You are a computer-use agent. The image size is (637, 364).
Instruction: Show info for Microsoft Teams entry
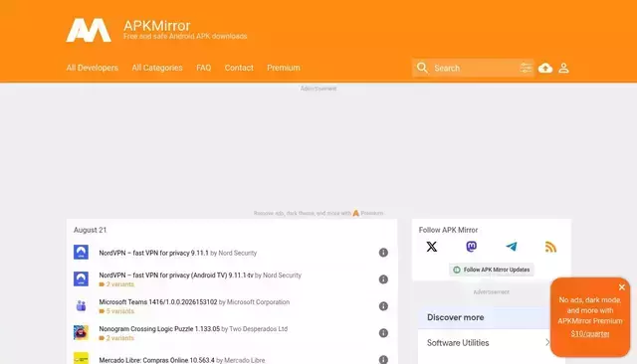pos(383,306)
